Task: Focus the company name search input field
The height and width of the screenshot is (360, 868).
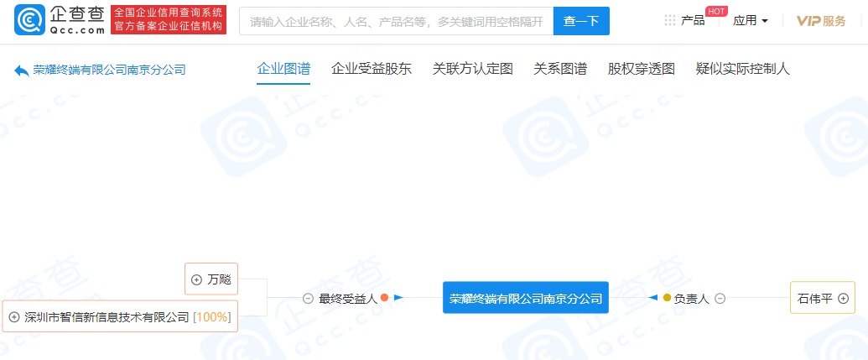Action: click(397, 21)
